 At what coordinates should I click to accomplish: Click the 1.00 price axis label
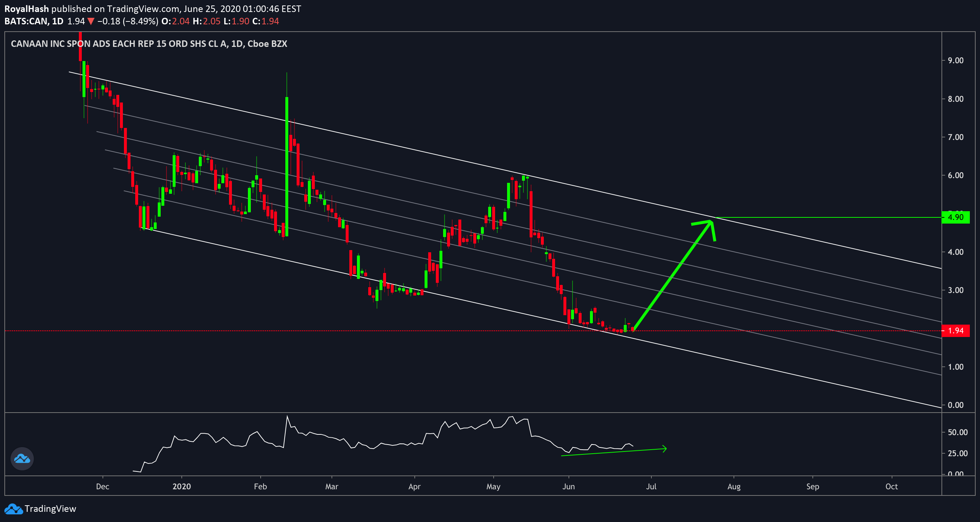[x=956, y=367]
